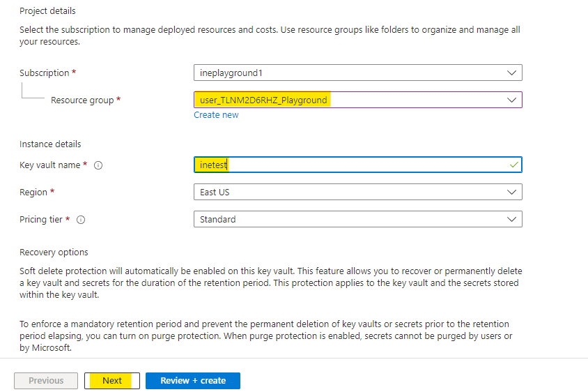Click the Review + create button
Viewport: 588px width, 392px height.
click(x=193, y=381)
